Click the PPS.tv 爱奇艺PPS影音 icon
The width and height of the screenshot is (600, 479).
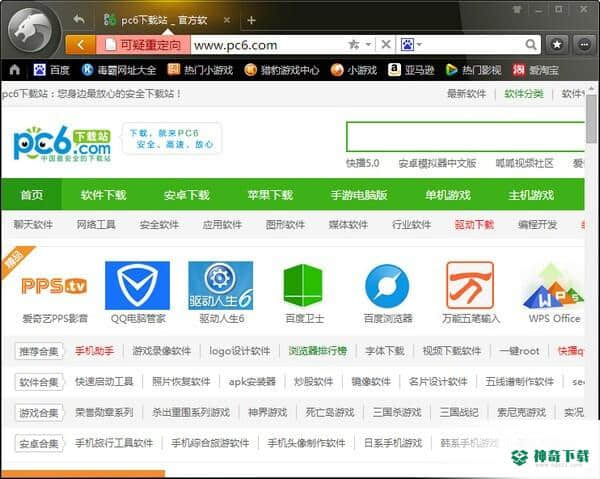pyautogui.click(x=55, y=286)
